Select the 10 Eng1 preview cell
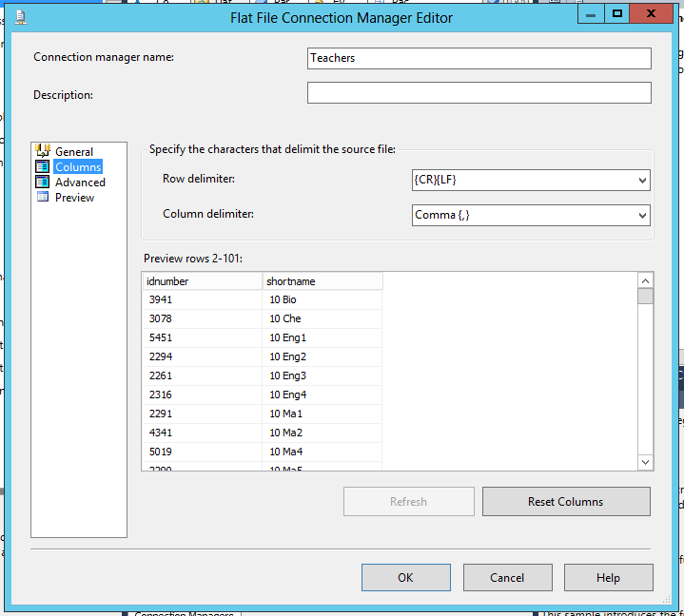Viewport: 684px width, 616px height. (322, 337)
